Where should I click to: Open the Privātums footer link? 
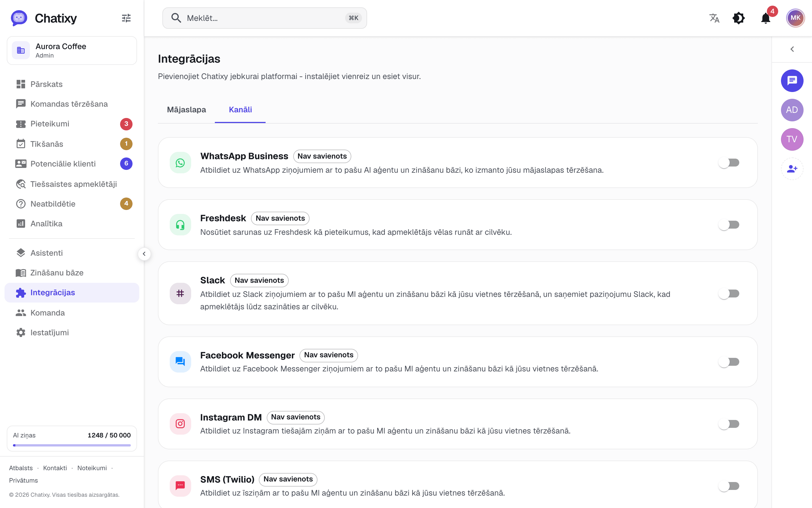pos(23,480)
